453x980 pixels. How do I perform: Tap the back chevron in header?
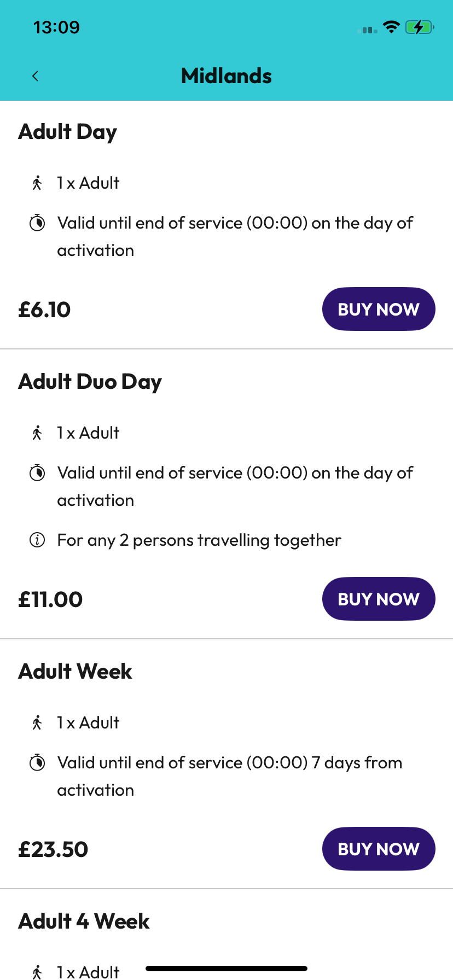[x=36, y=76]
